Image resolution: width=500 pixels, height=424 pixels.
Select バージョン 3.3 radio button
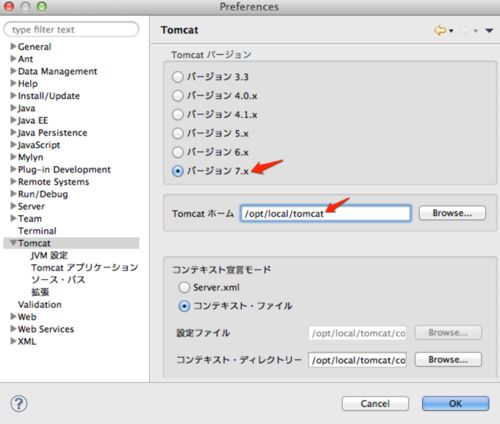(x=178, y=77)
